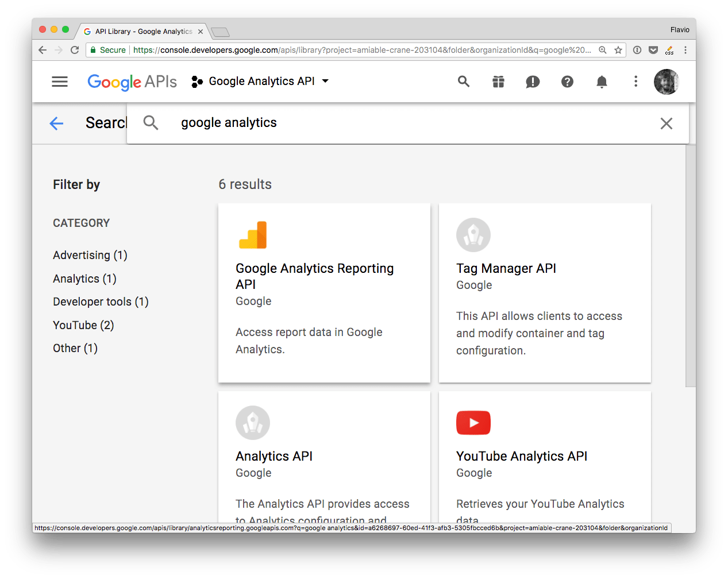This screenshot has width=728, height=579.
Task: Open the help question mark icon
Action: pos(567,82)
